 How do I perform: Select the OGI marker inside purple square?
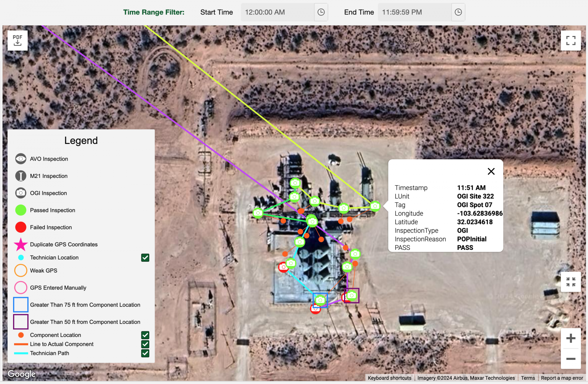click(x=352, y=296)
